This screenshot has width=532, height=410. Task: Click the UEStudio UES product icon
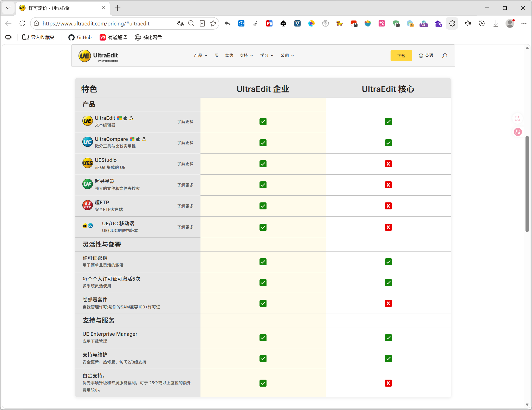pos(87,163)
